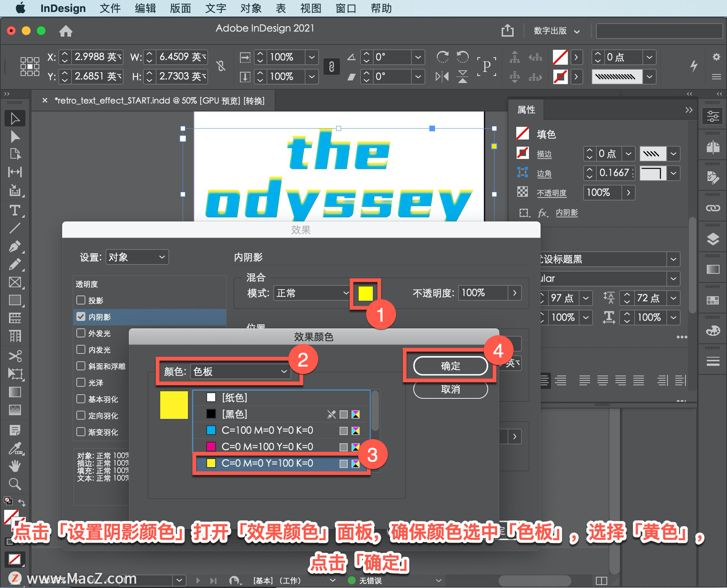
Task: Select the Scissors tool
Action: click(x=15, y=356)
